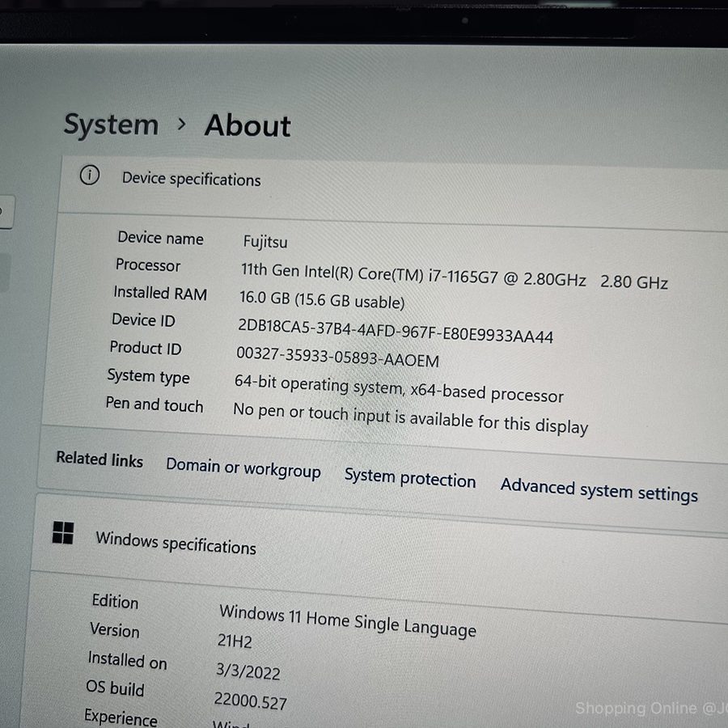
Task: Select the No pen or touch input text
Action: click(410, 419)
